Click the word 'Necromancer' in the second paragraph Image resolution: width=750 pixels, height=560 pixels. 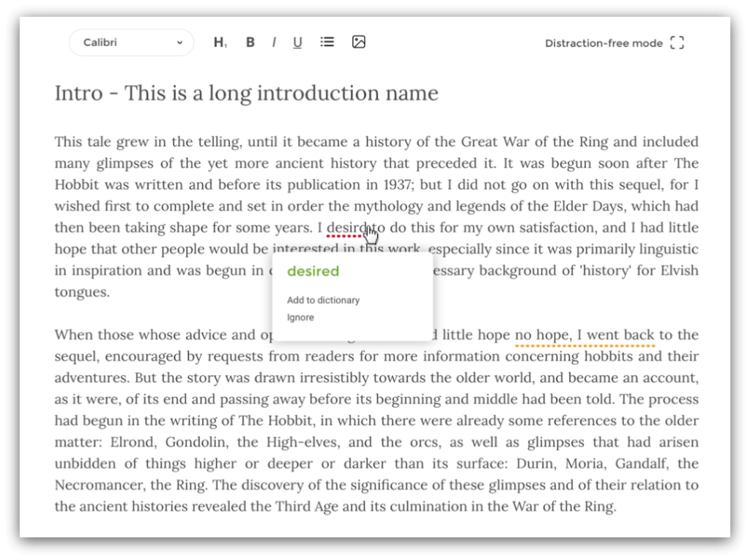(100, 485)
